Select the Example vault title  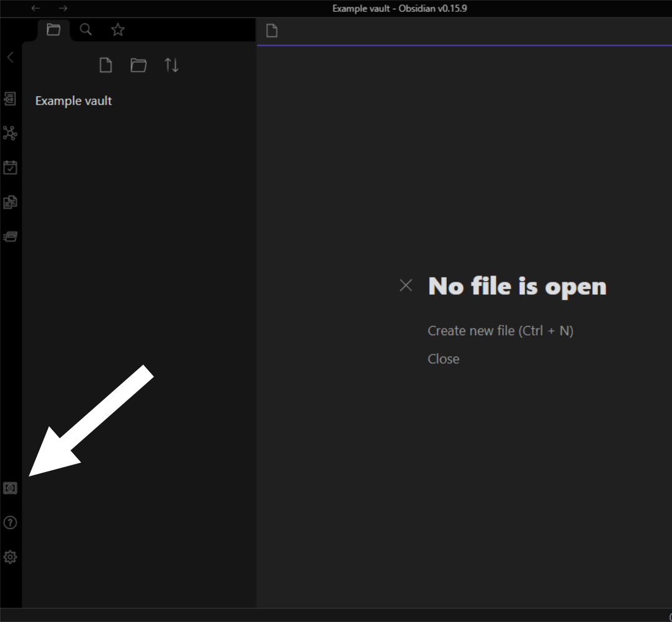pos(73,101)
